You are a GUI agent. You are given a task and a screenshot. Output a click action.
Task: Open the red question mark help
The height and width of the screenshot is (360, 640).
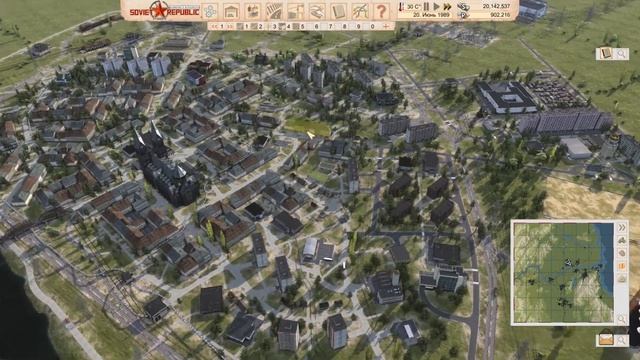coord(381,11)
